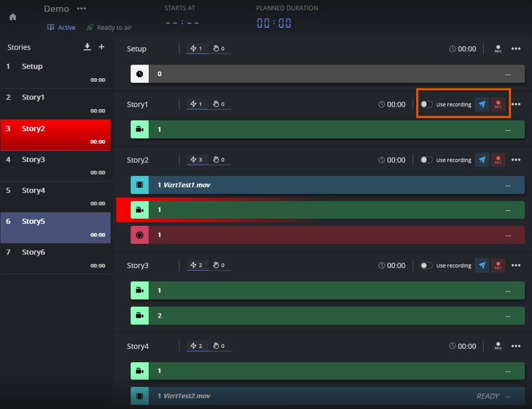Click the on-air Story2 camera icon
The height and width of the screenshot is (409, 532).
tap(139, 210)
